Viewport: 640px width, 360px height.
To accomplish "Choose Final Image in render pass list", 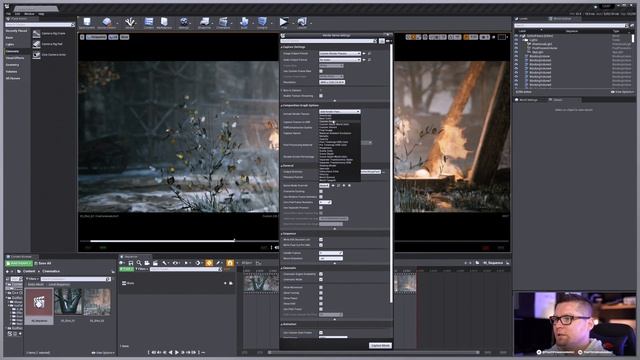I will [x=326, y=130].
